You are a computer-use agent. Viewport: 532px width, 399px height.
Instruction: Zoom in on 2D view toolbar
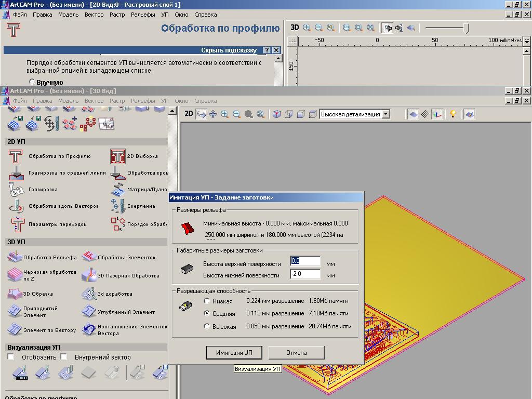click(x=307, y=28)
